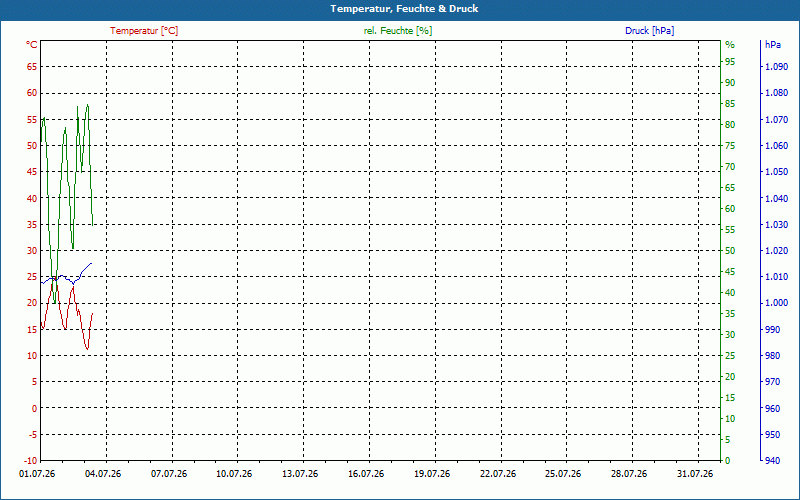The image size is (800, 500).
Task: Click the 01.07.26 start date label
Action: pyautogui.click(x=37, y=474)
